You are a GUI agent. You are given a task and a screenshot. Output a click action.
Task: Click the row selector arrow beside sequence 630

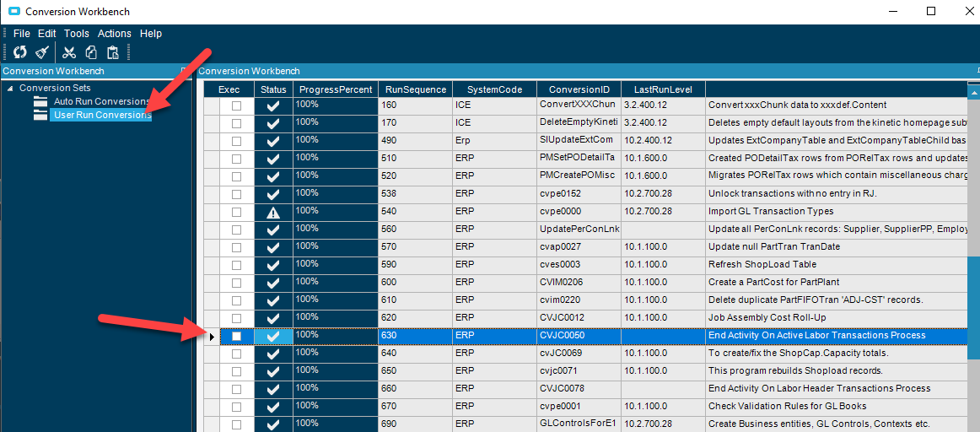point(212,337)
